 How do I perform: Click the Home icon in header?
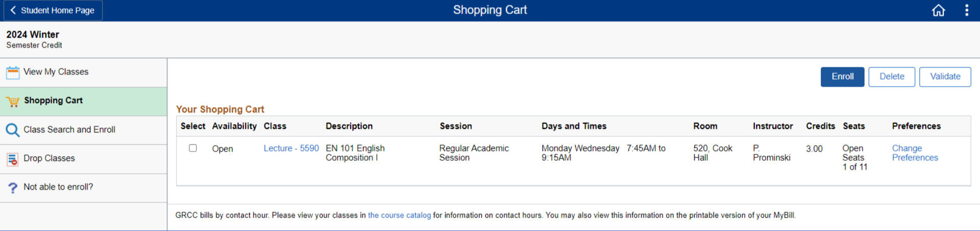pos(938,10)
